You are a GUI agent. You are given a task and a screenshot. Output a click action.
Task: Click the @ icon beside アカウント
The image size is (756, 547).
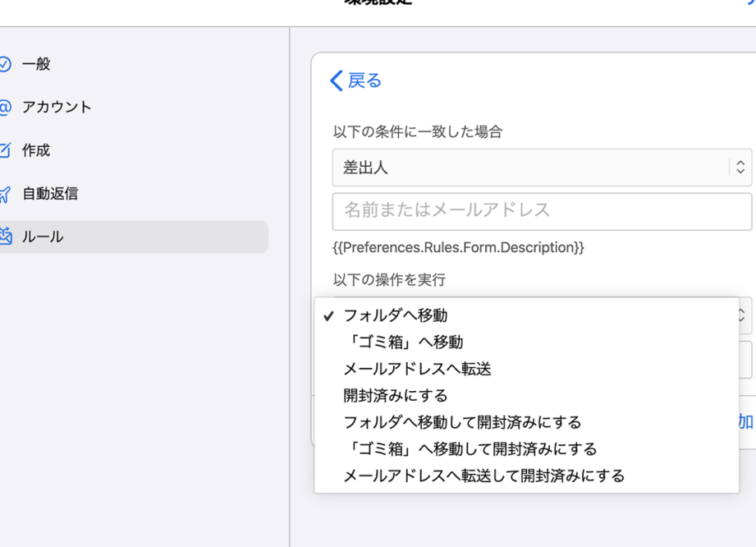pyautogui.click(x=5, y=108)
